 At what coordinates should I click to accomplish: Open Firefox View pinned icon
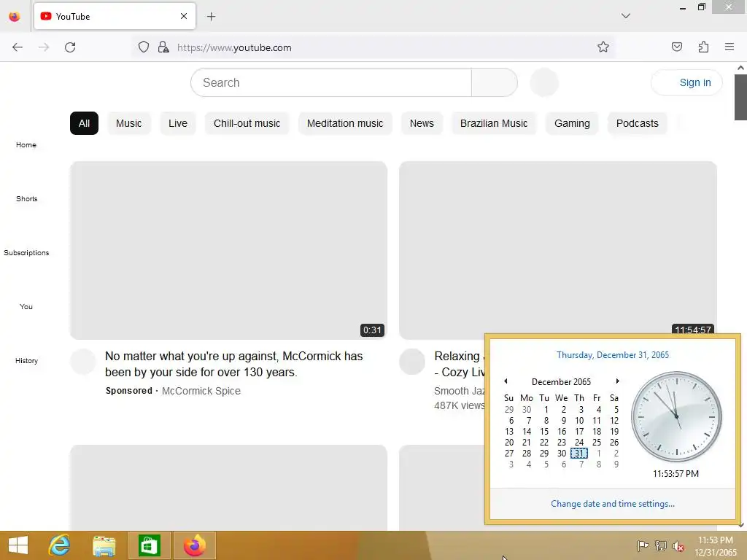15,16
